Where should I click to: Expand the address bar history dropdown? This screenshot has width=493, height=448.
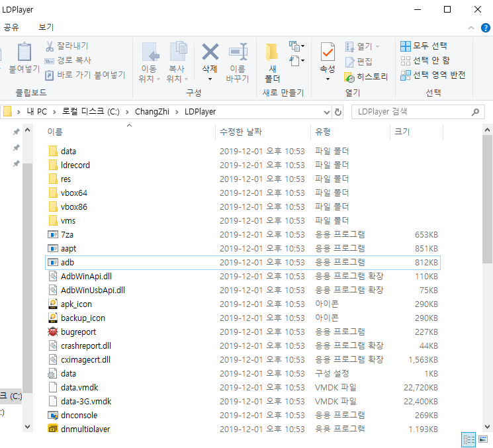[x=327, y=112]
